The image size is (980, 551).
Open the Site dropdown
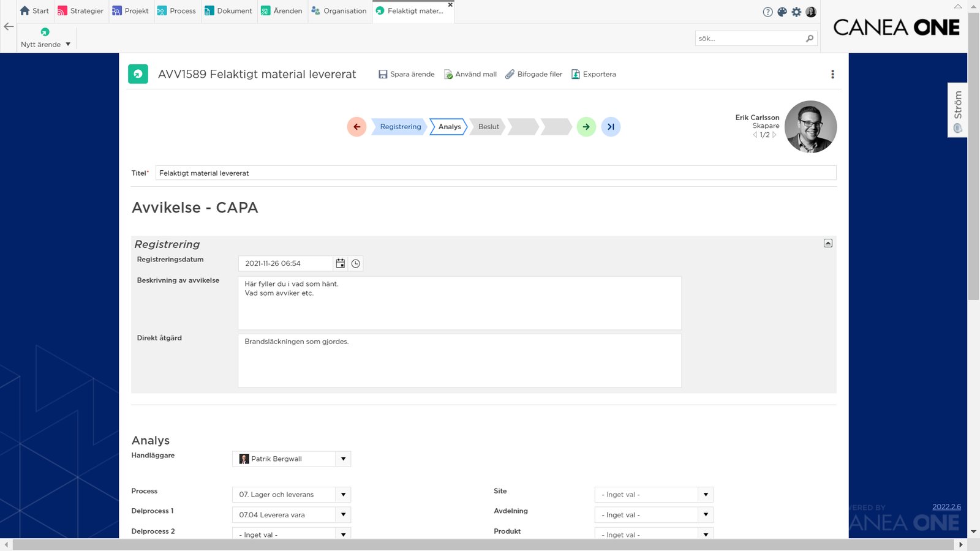pos(706,495)
